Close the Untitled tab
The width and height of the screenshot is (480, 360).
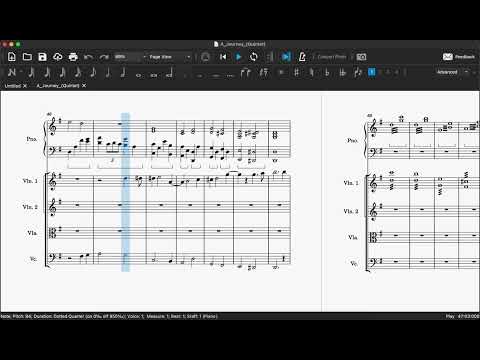(x=25, y=86)
